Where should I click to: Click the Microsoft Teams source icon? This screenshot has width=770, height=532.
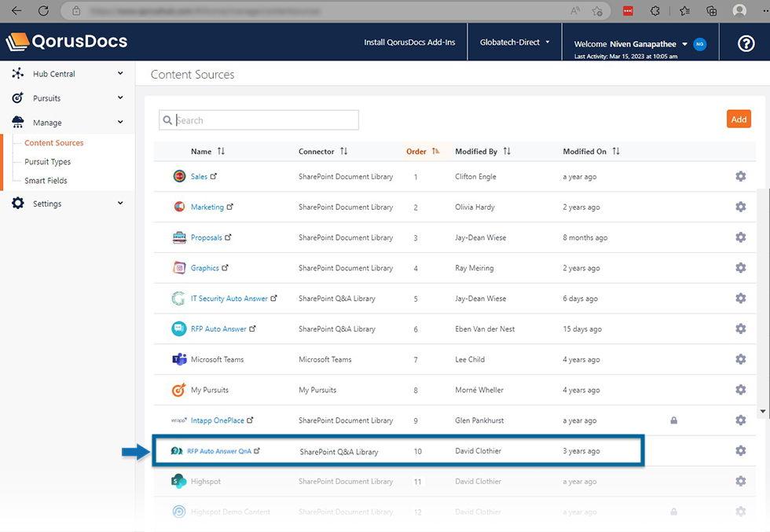(x=179, y=359)
